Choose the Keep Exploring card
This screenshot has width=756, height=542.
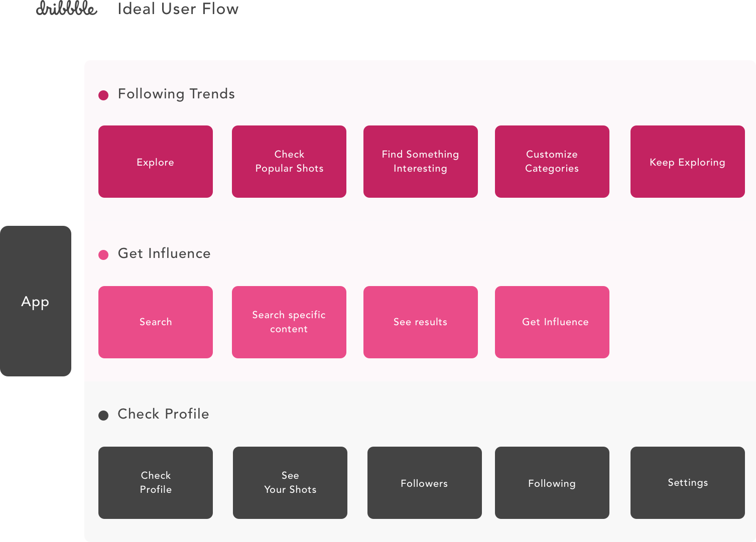coord(688,162)
